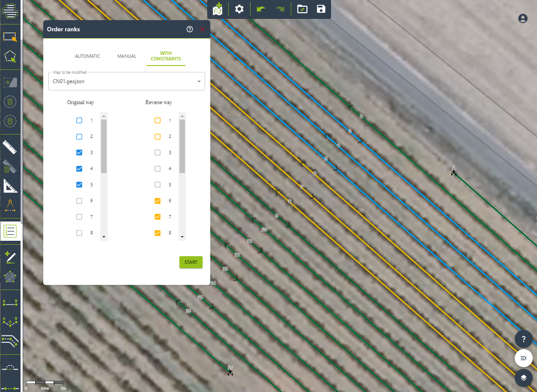Click the Start button

[191, 262]
